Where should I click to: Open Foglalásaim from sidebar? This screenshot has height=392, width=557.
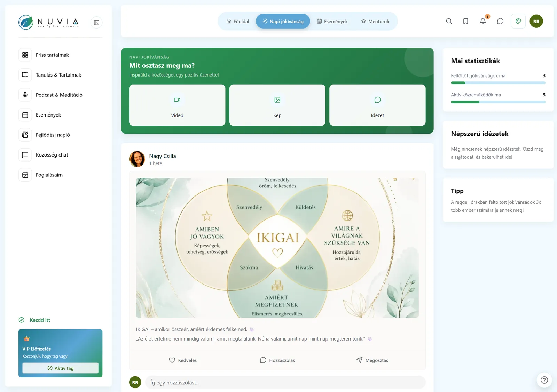click(60, 175)
